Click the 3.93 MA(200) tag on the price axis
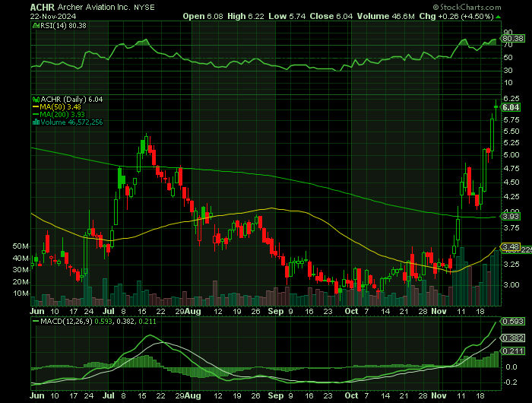Screen dimensions: 532x403 (511, 216)
